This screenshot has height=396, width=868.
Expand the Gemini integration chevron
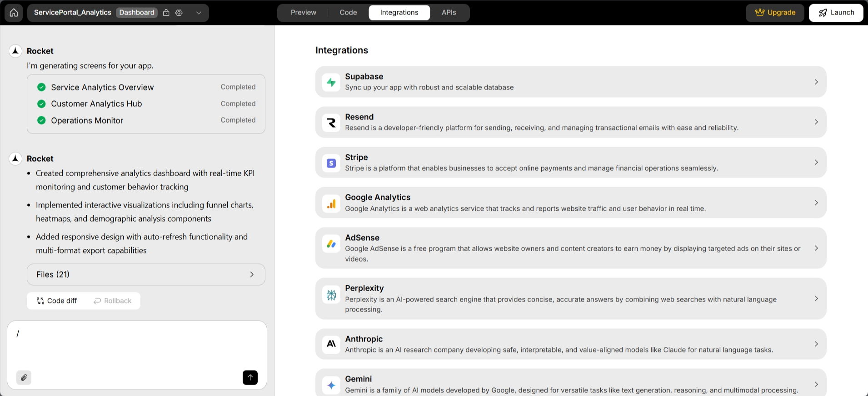816,384
